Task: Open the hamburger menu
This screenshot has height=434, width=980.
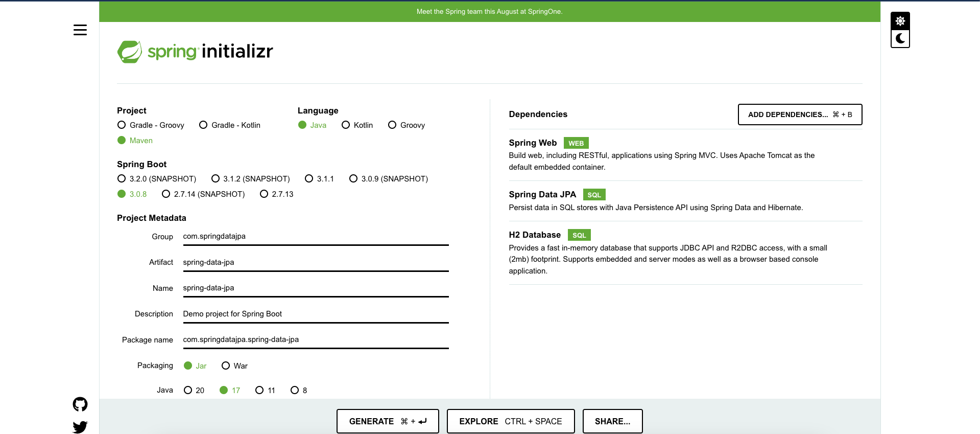Action: point(80,30)
